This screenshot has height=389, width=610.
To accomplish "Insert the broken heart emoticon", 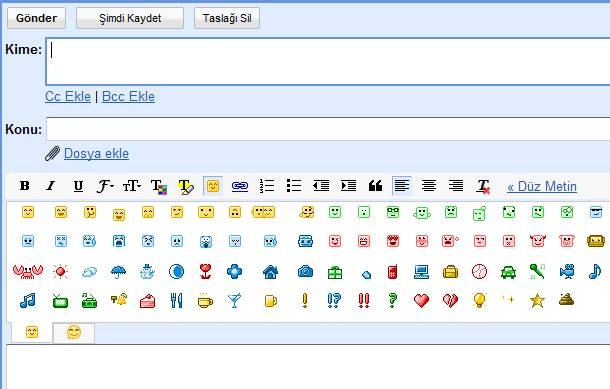I will pyautogui.click(x=450, y=301).
